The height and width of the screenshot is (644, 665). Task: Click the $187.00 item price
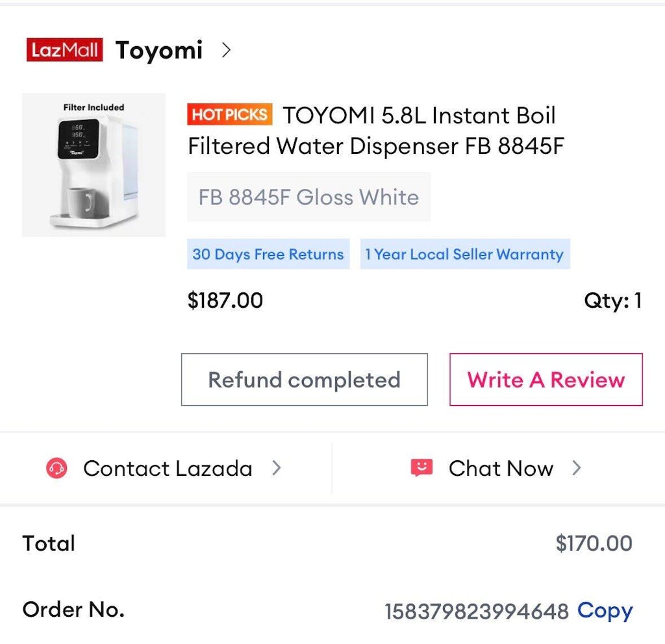click(225, 301)
